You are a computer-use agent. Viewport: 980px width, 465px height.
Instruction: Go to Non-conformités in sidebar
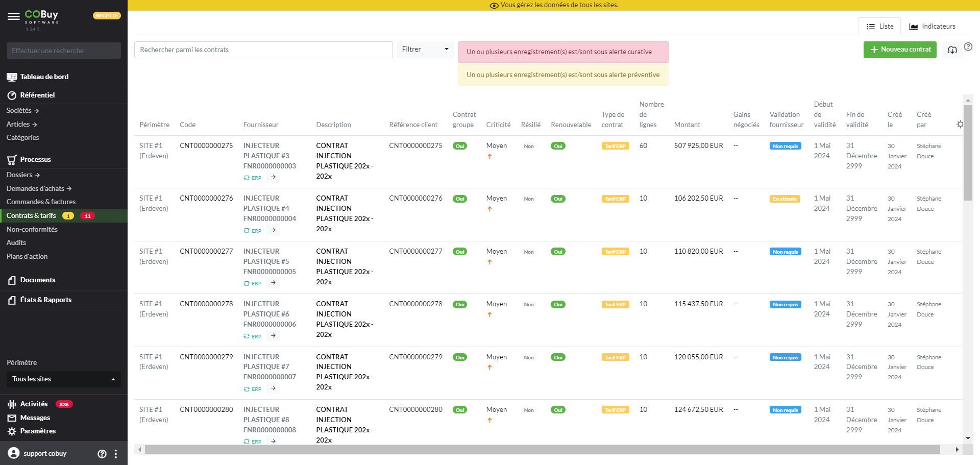32,230
